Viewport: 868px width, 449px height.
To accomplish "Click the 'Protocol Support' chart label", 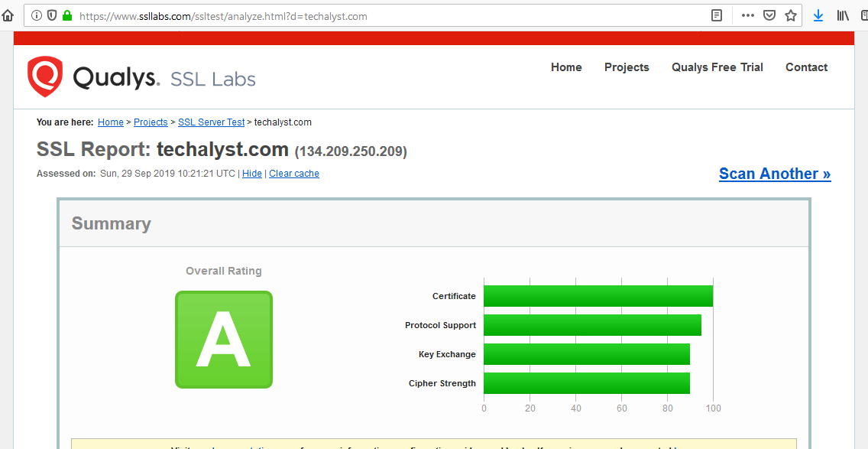I will click(x=440, y=325).
